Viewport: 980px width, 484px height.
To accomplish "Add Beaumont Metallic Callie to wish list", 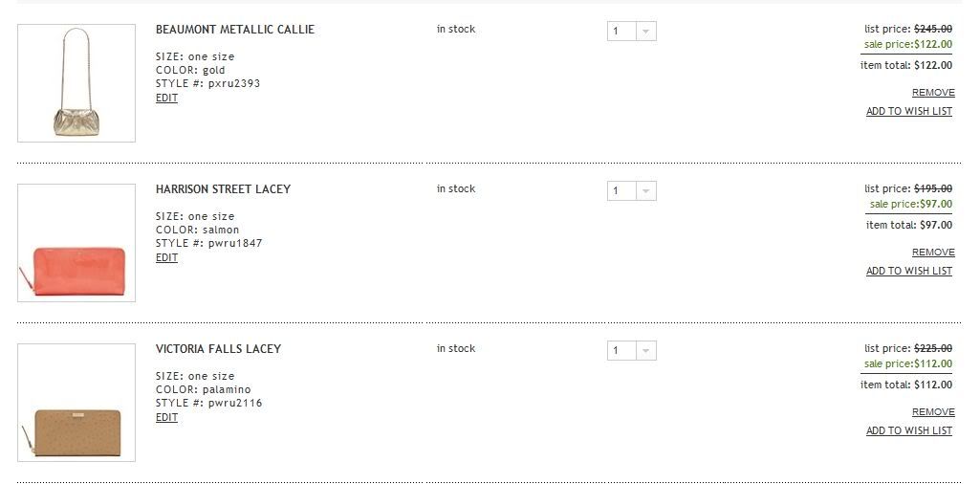I will (x=908, y=111).
